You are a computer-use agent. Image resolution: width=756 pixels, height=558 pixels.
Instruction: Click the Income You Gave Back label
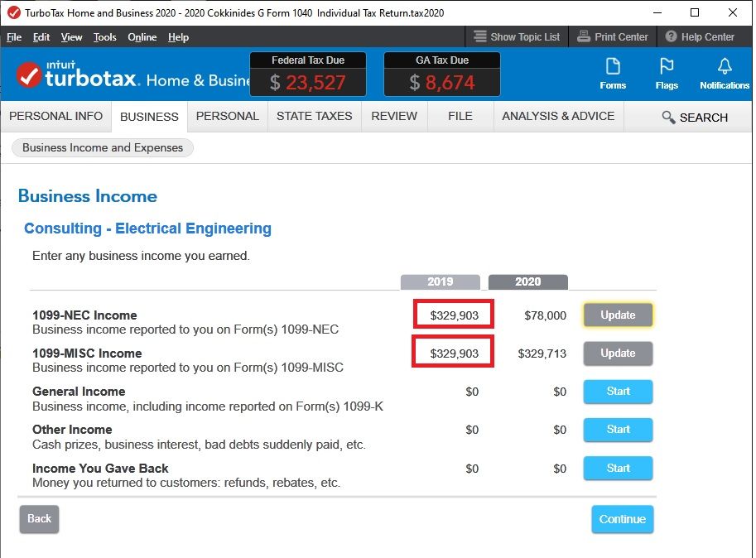coord(100,469)
